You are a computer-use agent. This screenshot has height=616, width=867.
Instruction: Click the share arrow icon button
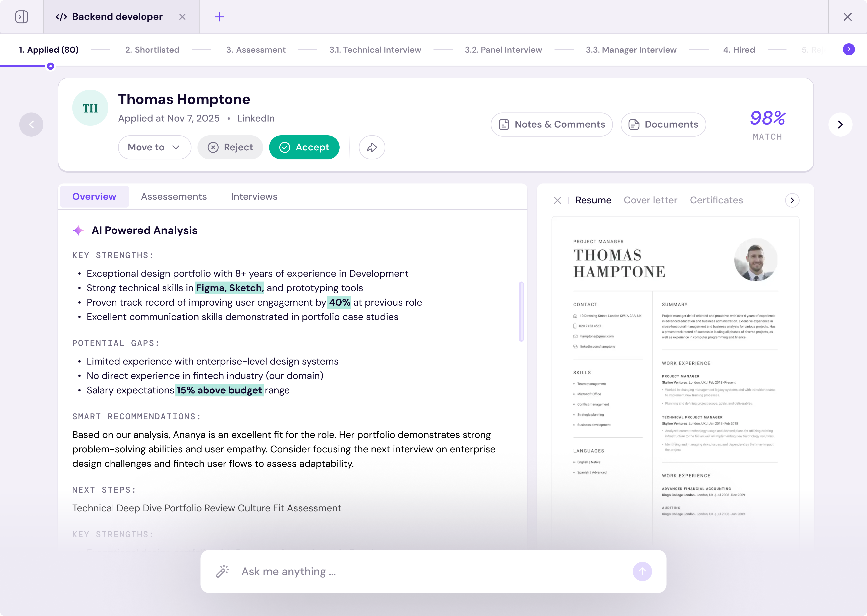coord(372,147)
